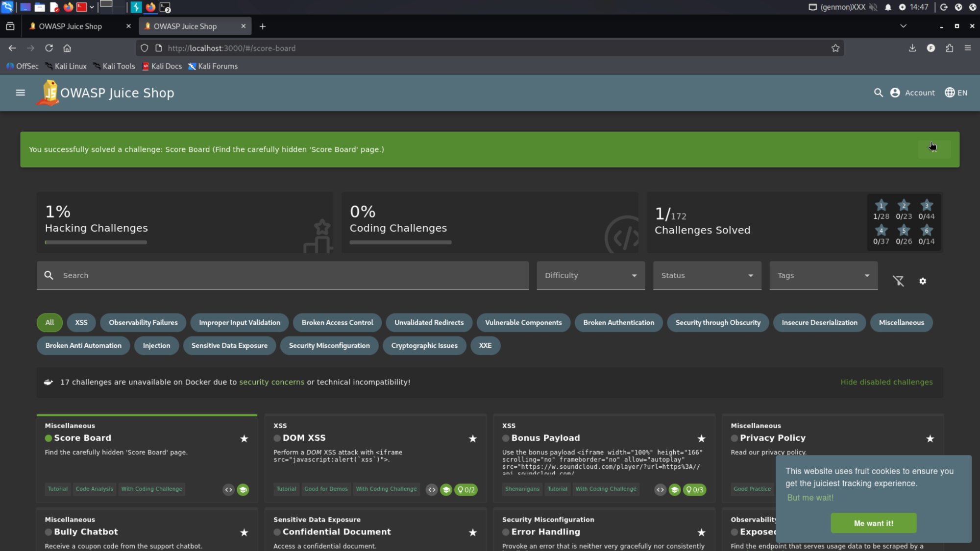This screenshot has width=980, height=551.
Task: Open the search magnifier in the Juice Shop header
Action: (x=878, y=93)
